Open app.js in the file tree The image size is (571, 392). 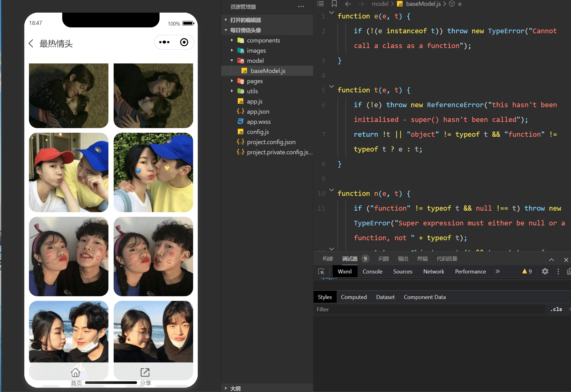(254, 101)
